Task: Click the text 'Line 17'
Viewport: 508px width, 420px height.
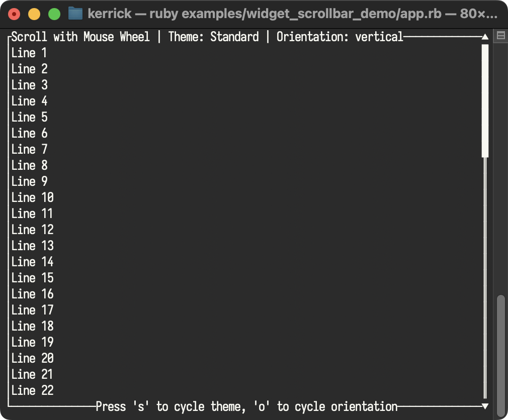Action: pyautogui.click(x=32, y=310)
